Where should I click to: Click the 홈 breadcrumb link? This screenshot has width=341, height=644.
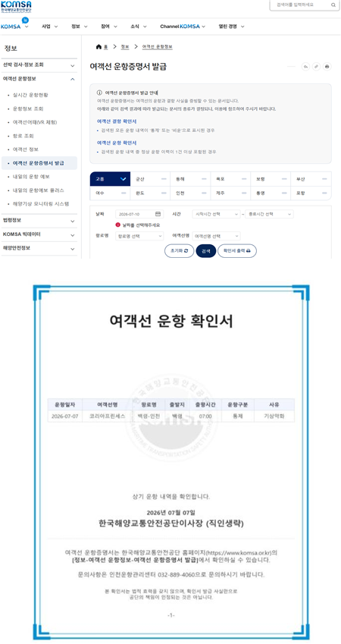coord(106,47)
